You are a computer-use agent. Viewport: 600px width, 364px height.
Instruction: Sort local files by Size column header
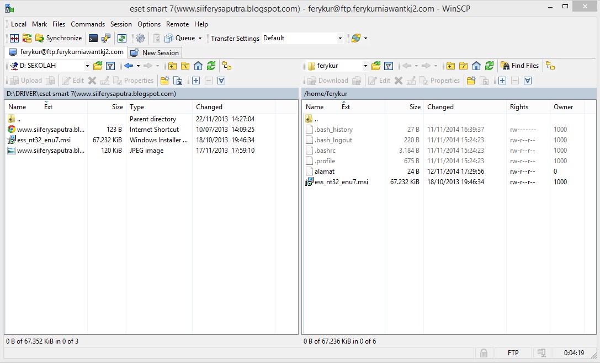pos(107,107)
